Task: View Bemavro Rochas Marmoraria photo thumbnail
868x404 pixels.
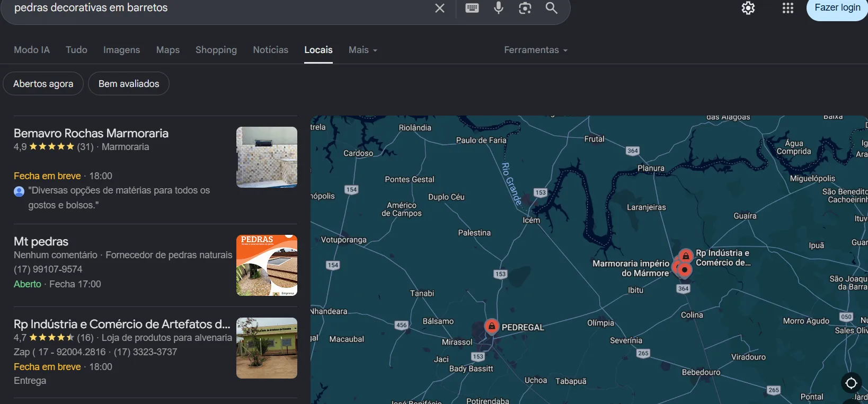Action: 267,157
